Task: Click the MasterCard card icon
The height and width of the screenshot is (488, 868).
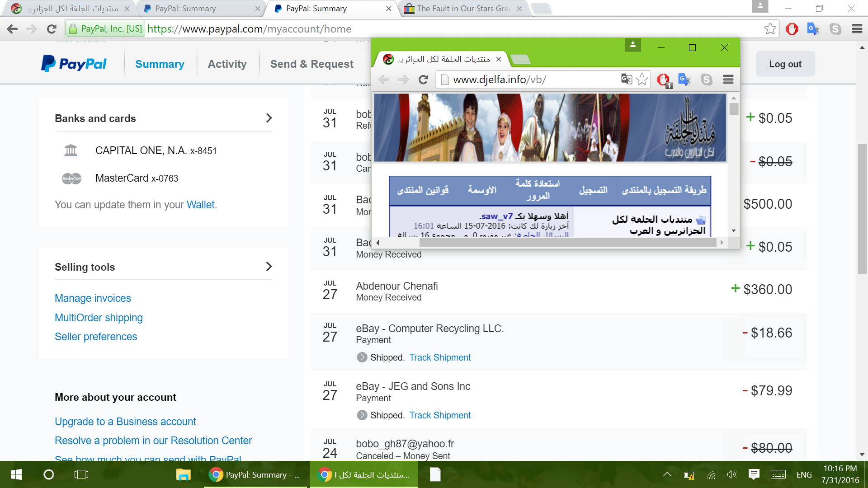Action: point(71,178)
